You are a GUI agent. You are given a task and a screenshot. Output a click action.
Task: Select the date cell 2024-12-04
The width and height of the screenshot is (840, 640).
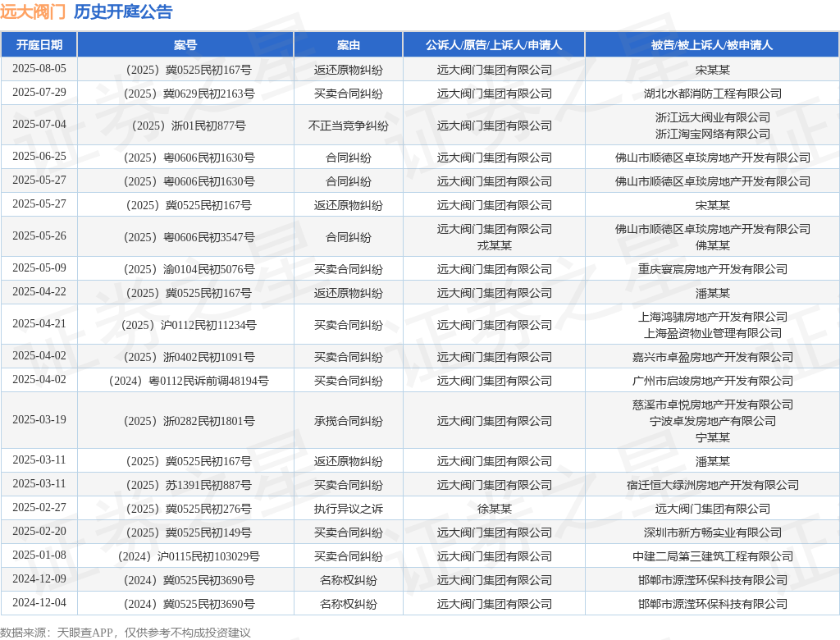(x=39, y=602)
